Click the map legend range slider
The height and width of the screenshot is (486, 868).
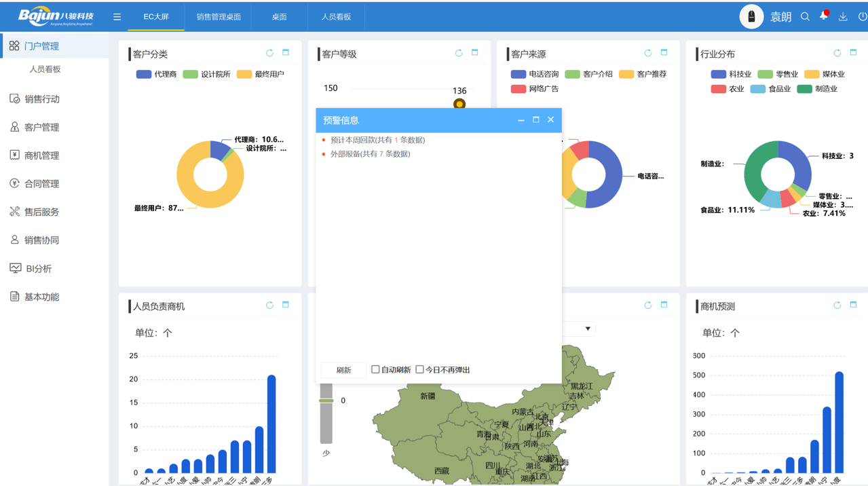[326, 401]
